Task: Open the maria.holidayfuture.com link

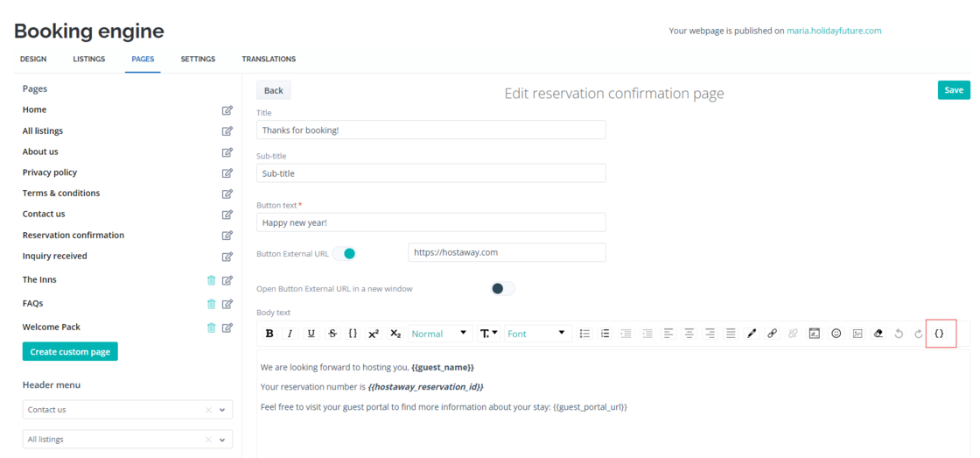Action: pyautogui.click(x=835, y=30)
